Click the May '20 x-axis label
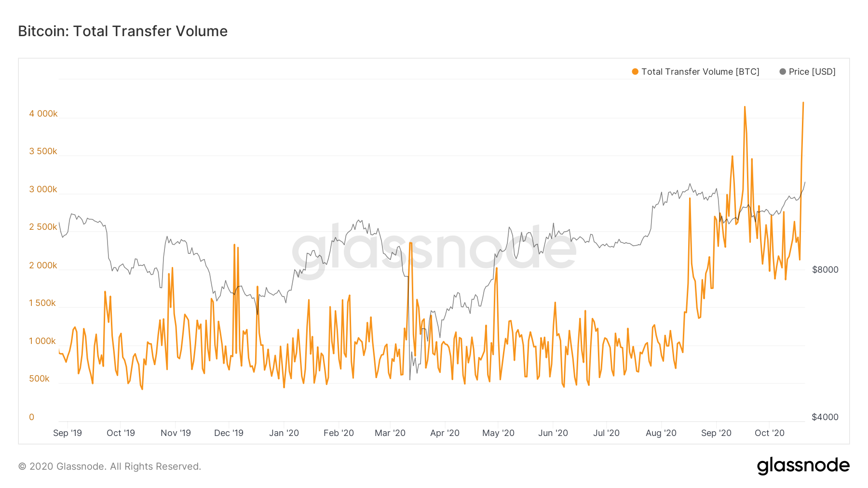This screenshot has height=488, width=868. (498, 433)
